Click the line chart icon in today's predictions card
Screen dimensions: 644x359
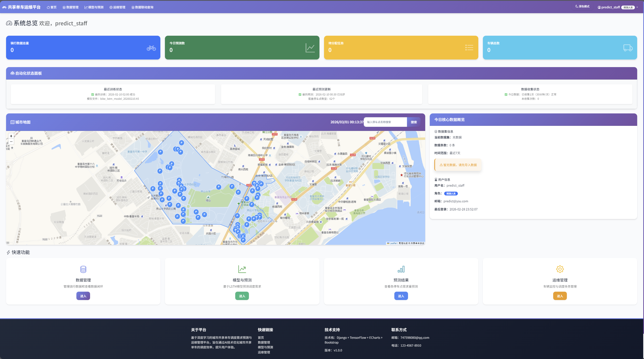[310, 48]
